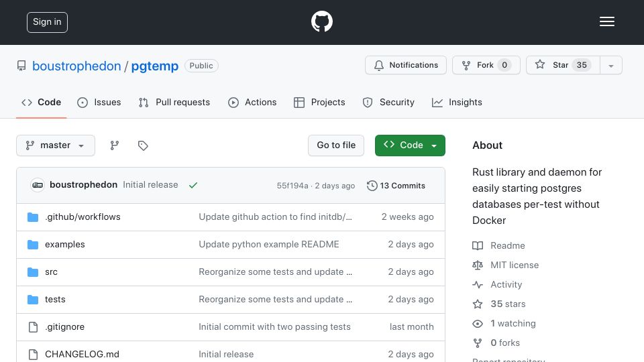This screenshot has width=644, height=362.
Task: Open the Projects tab
Action: (x=319, y=102)
